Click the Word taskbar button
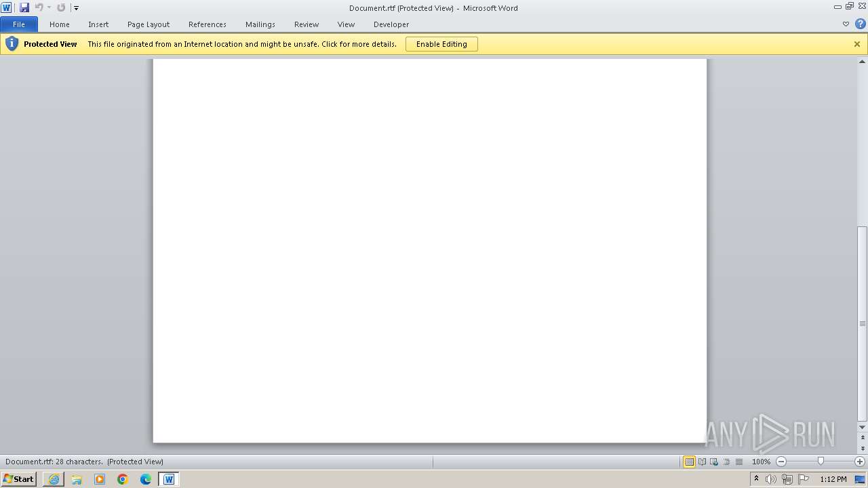The width and height of the screenshot is (868, 488). click(169, 479)
